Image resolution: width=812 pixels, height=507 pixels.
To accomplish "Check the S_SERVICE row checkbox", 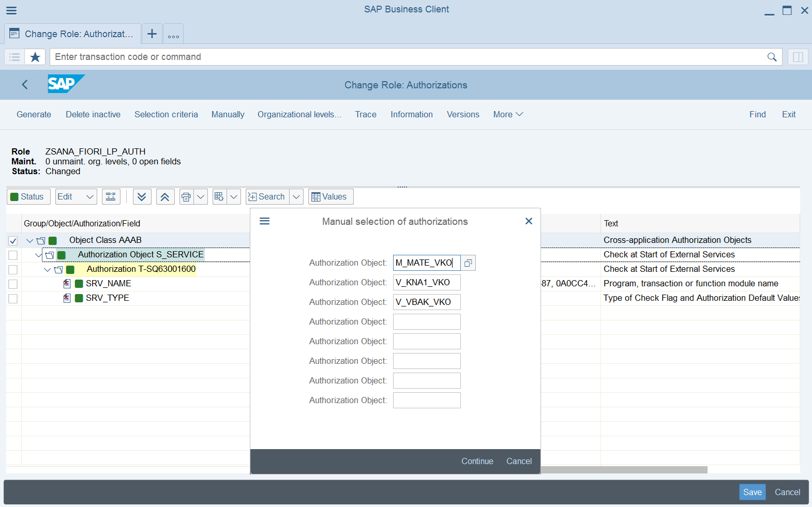I will click(13, 255).
